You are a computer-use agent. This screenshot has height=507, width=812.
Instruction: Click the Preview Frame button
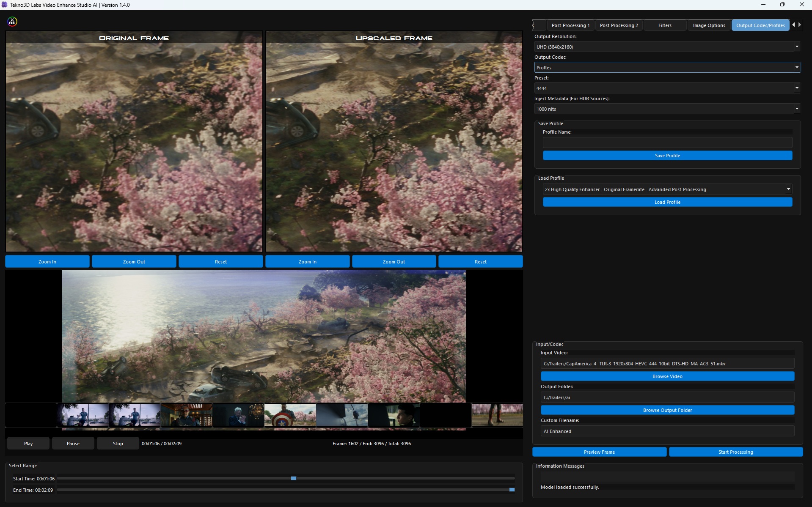[599, 452]
